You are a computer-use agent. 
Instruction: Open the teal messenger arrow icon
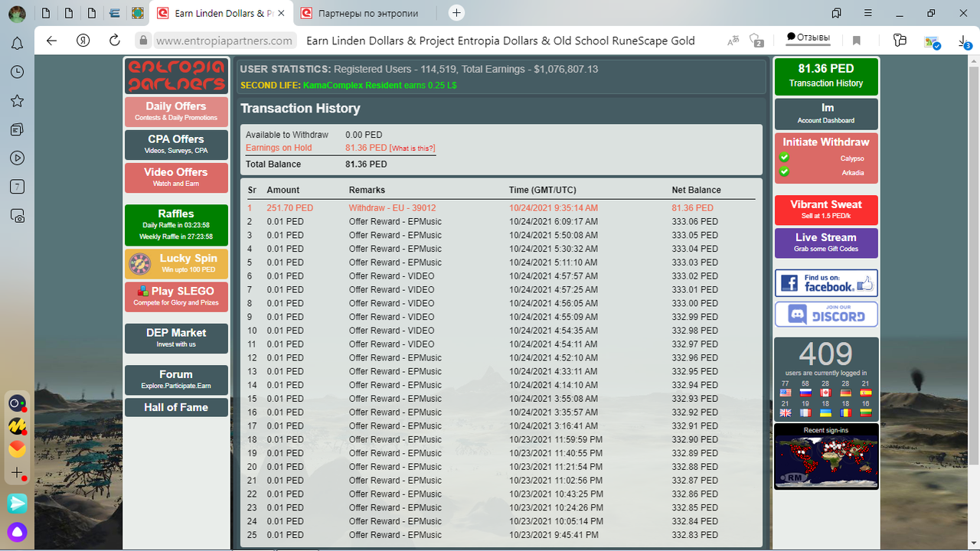click(17, 503)
